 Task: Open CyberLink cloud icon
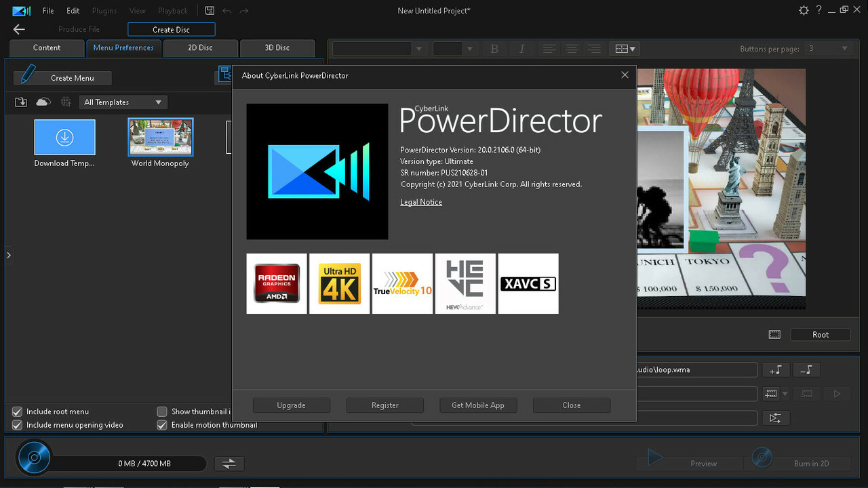coord(43,102)
